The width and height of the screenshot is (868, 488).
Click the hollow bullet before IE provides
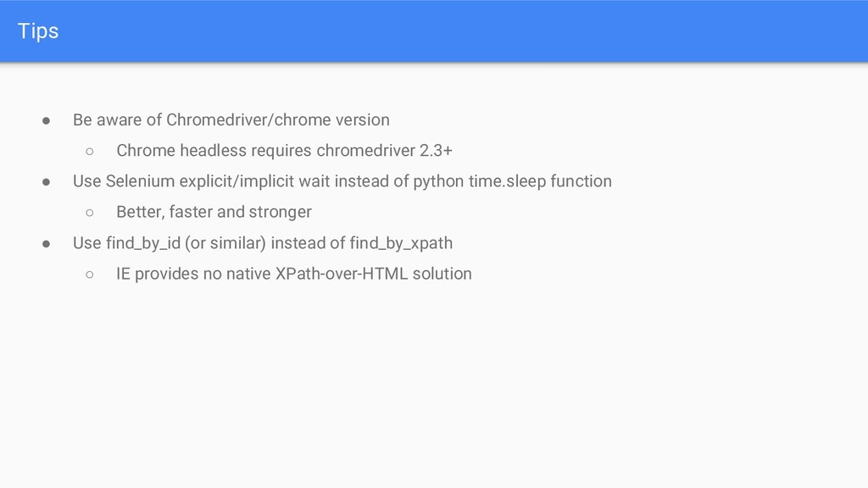tap(90, 274)
